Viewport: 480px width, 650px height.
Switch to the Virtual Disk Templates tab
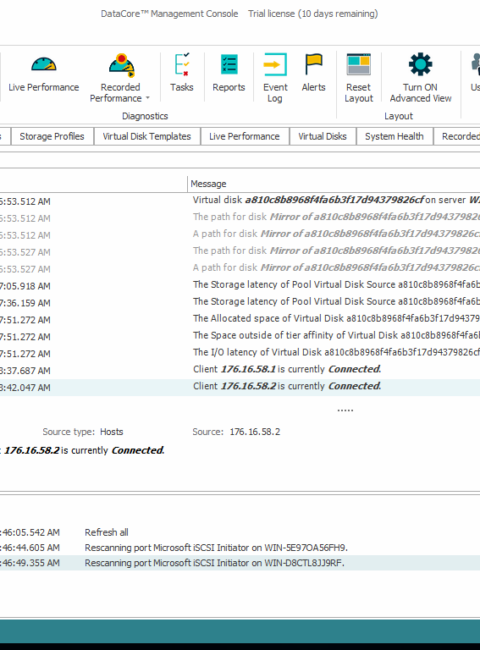click(147, 136)
